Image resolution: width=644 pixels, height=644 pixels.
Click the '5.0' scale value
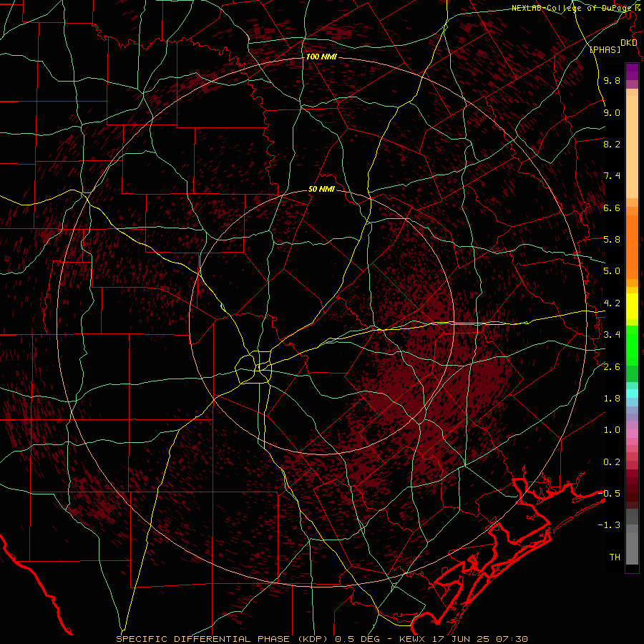(612, 271)
